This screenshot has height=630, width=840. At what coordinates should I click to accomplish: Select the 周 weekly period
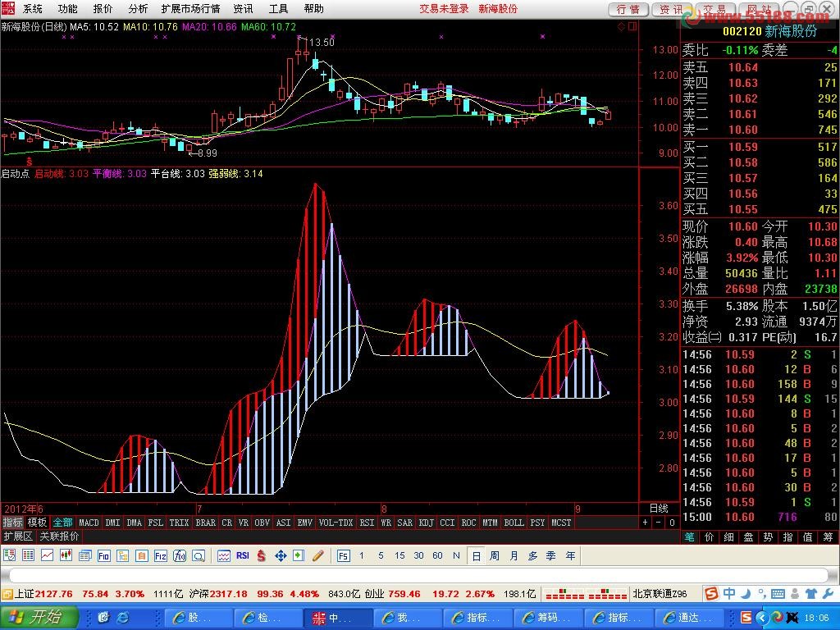(495, 556)
